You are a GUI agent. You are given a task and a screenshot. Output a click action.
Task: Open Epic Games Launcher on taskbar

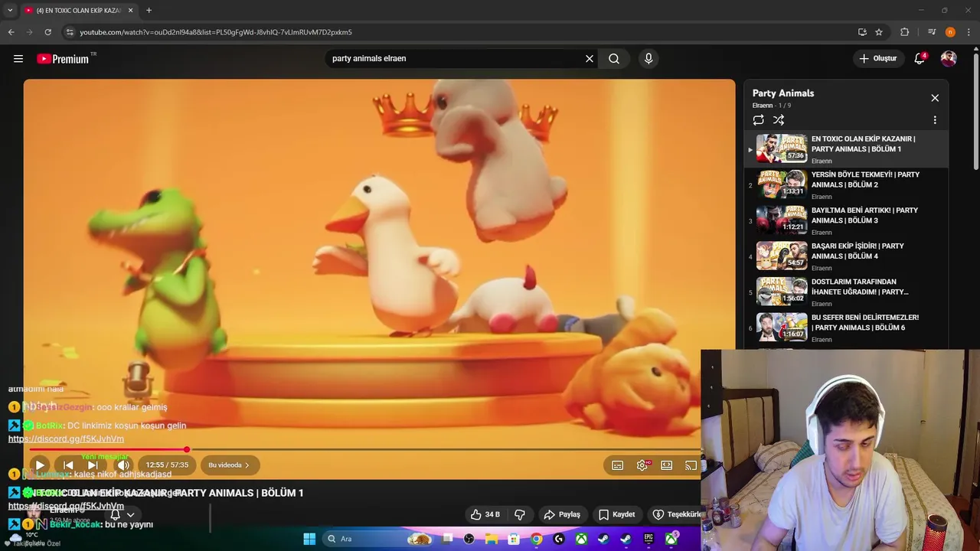pos(648,539)
